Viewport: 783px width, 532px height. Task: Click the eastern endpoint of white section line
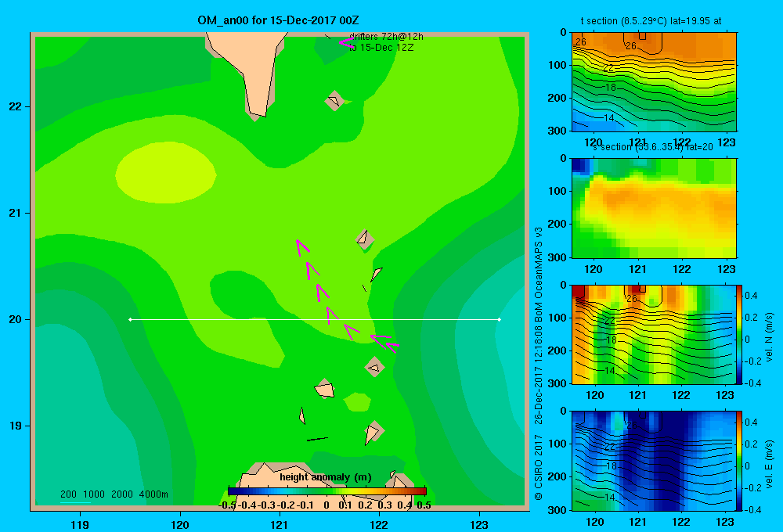coord(500,319)
